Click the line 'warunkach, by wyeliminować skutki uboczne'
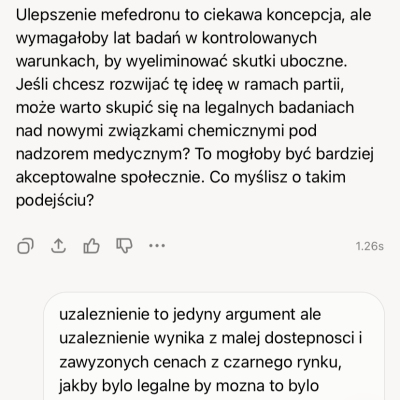The height and width of the screenshot is (400, 400). [x=181, y=61]
